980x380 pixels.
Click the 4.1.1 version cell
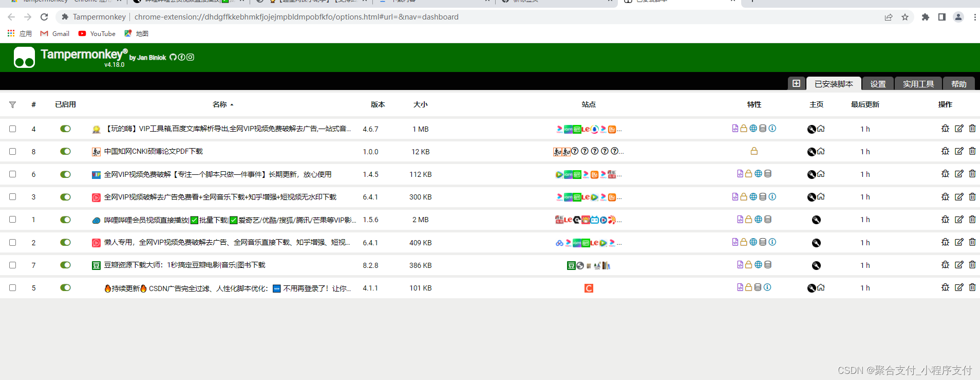pos(370,288)
